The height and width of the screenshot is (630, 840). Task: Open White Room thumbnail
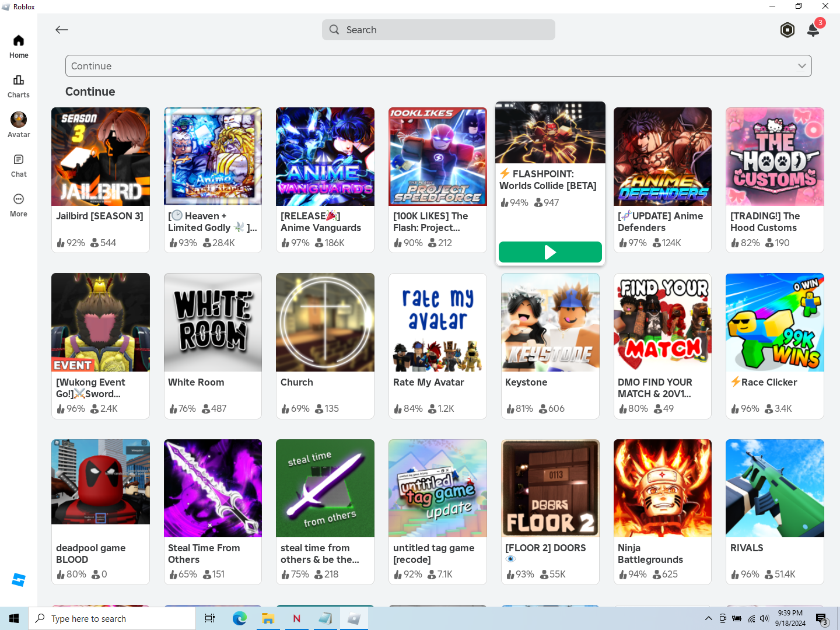[213, 322]
